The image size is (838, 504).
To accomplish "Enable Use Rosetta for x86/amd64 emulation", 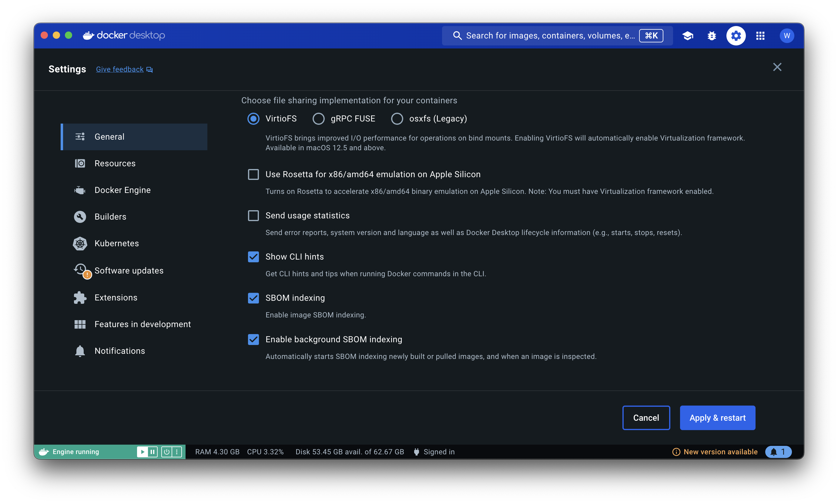I will coord(253,174).
